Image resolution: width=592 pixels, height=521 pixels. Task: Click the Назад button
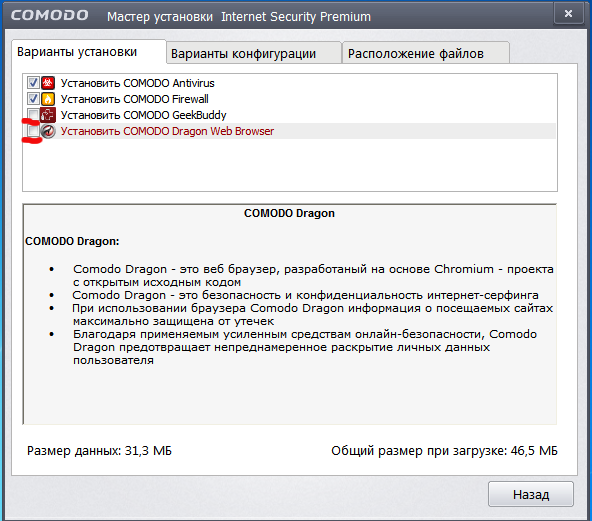[530, 494]
